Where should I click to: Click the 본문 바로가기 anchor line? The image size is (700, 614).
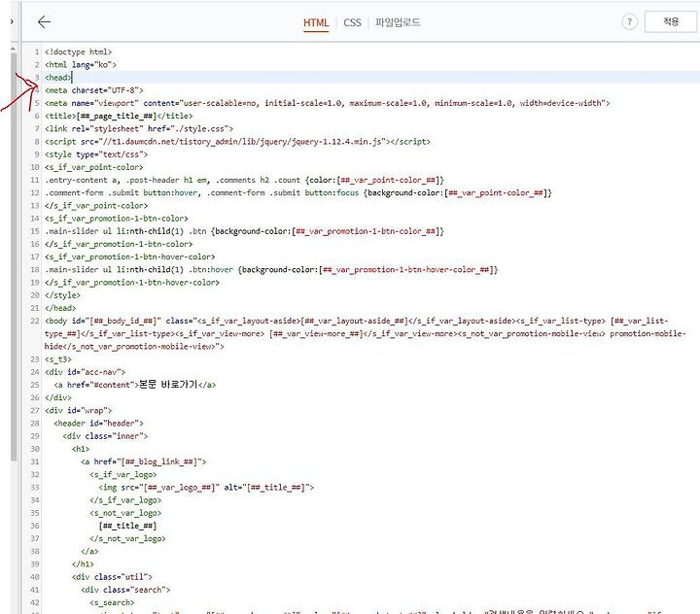tap(134, 385)
